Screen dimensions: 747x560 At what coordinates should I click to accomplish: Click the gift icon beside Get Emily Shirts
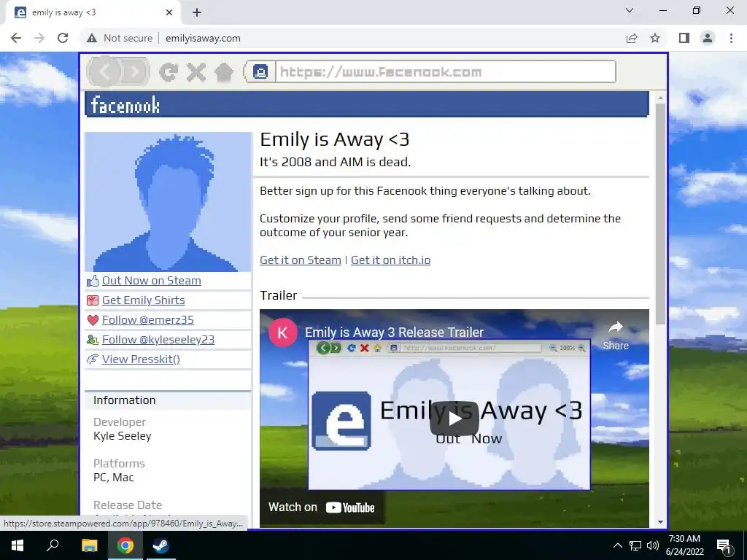(x=93, y=300)
